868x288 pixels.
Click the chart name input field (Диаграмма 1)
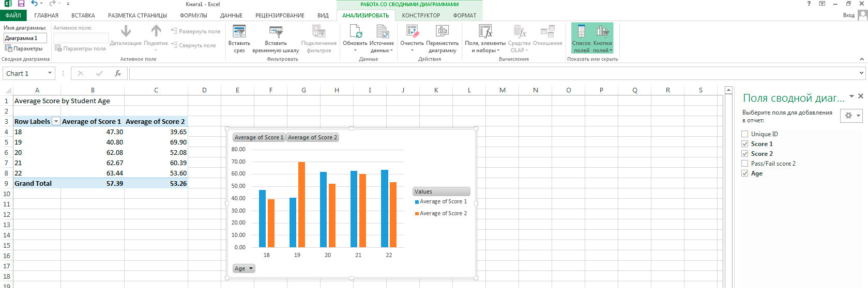[x=25, y=38]
